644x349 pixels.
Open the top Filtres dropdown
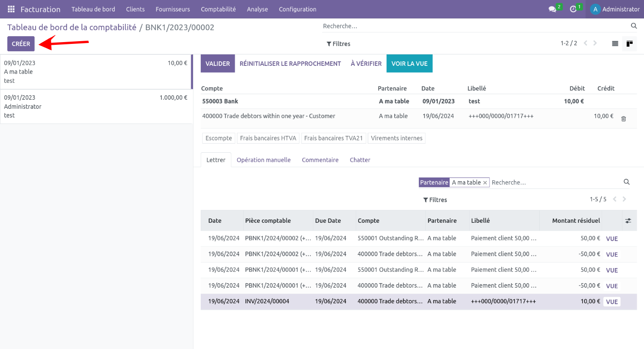point(338,44)
